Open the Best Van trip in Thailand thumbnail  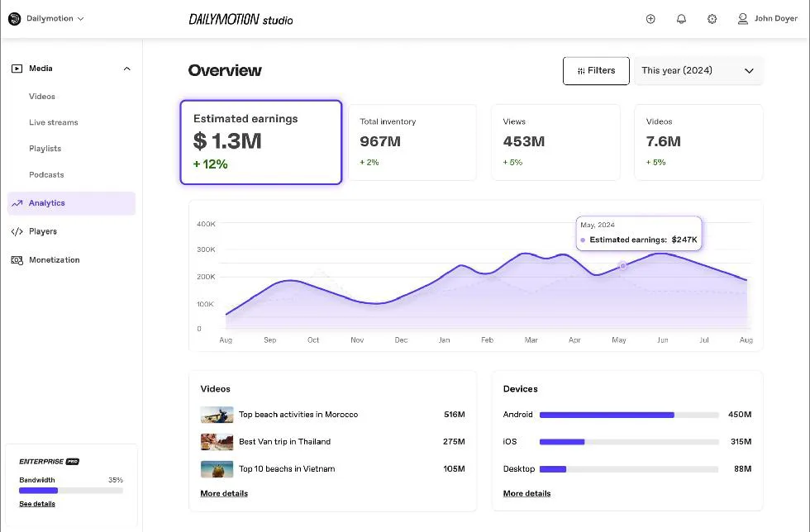click(x=217, y=442)
